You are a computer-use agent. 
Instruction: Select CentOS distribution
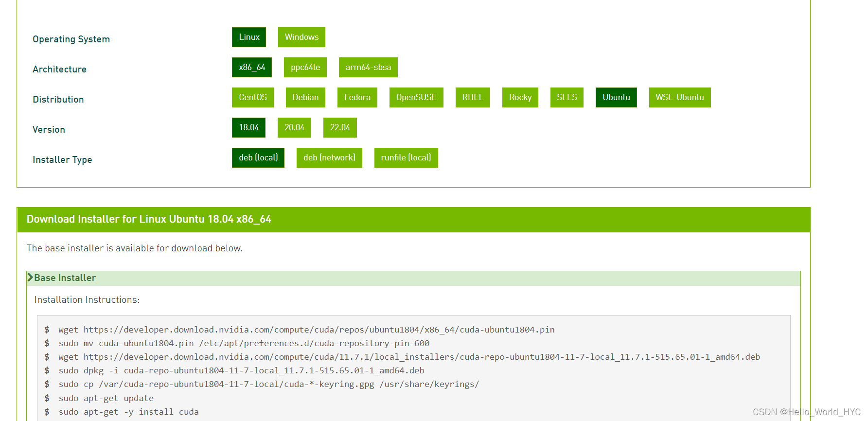point(253,97)
